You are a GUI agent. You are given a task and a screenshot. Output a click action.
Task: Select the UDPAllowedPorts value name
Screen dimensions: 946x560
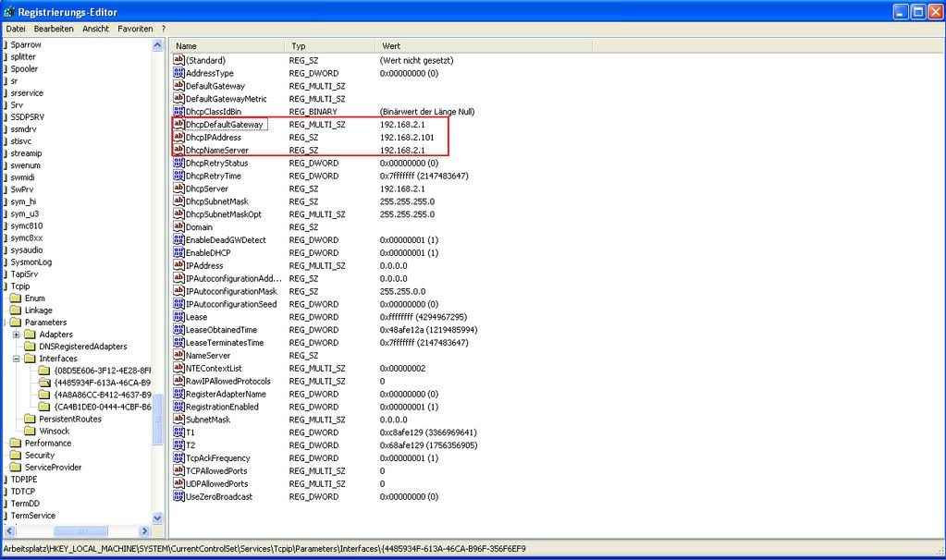[x=216, y=483]
